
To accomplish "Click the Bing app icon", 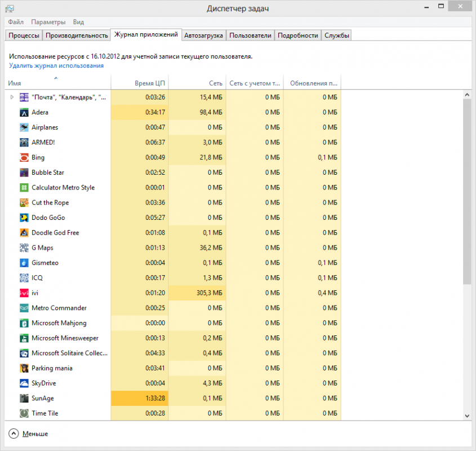I will 24,157.
